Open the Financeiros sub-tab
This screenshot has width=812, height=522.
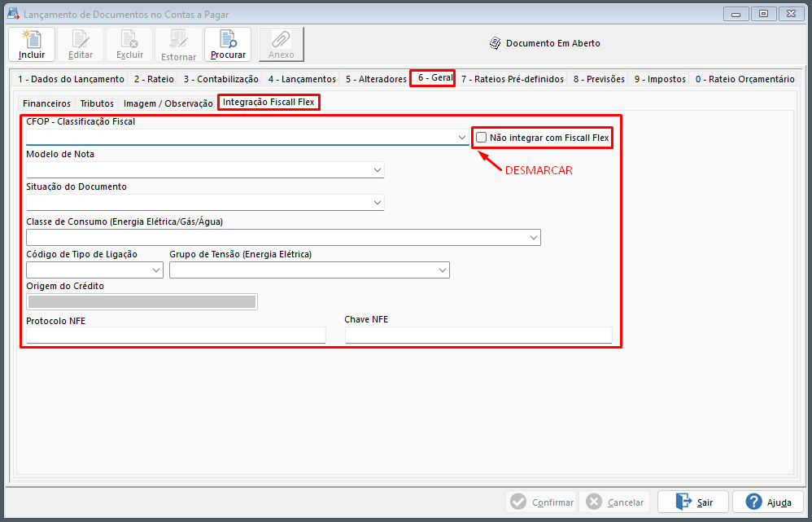click(x=46, y=103)
